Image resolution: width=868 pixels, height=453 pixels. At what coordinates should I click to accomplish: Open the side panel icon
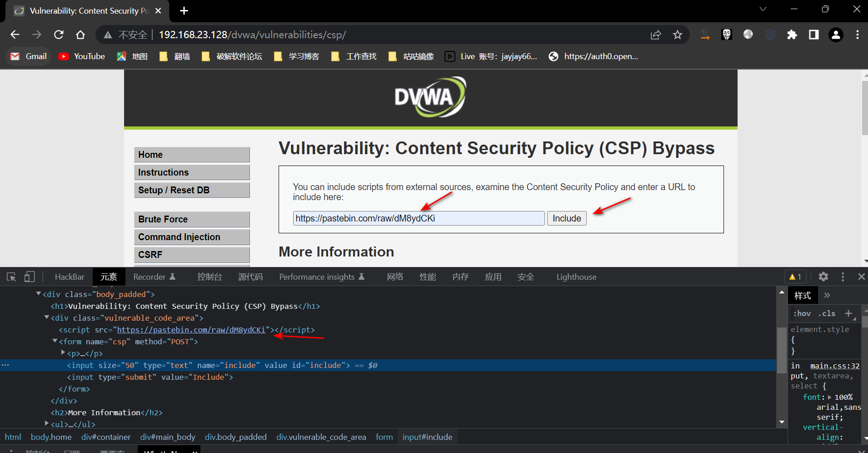pyautogui.click(x=813, y=35)
